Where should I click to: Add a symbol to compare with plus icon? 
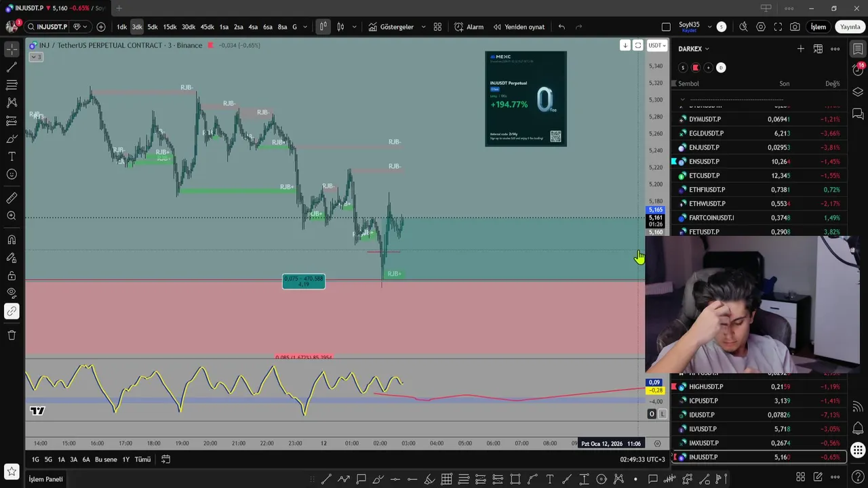coord(101,27)
